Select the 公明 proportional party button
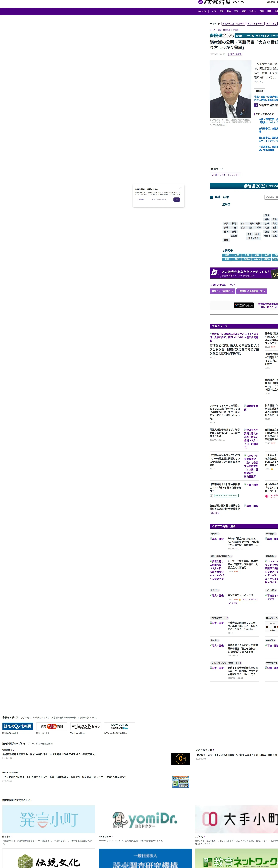Viewport: 278px width, 868px height. tap(247, 255)
